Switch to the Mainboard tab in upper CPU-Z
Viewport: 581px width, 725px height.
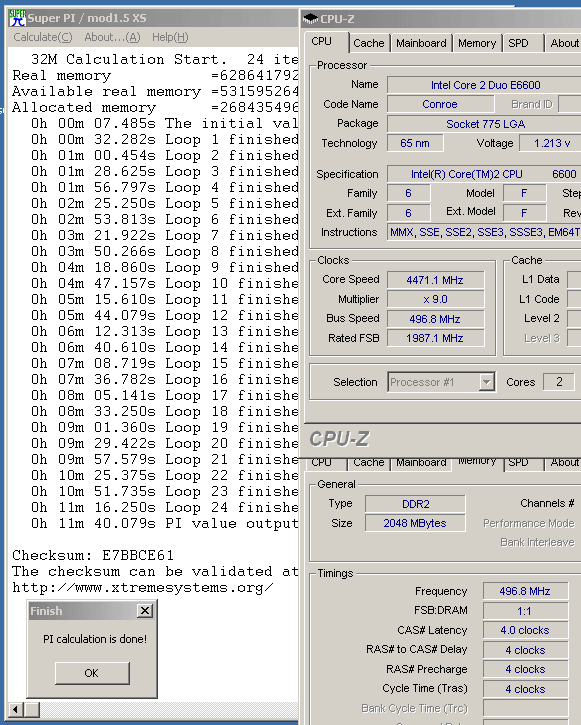[x=421, y=43]
